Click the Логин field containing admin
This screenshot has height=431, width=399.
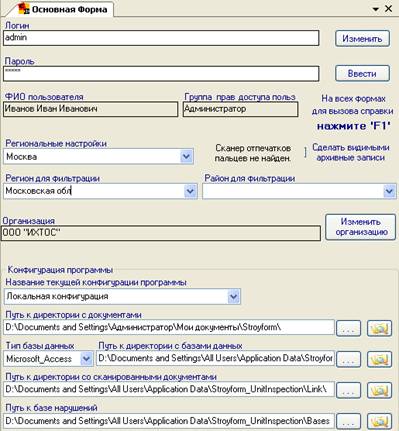pyautogui.click(x=161, y=38)
